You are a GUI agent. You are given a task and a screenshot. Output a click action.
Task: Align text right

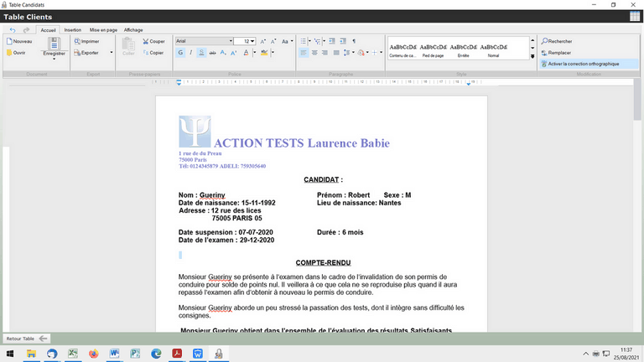tap(325, 53)
